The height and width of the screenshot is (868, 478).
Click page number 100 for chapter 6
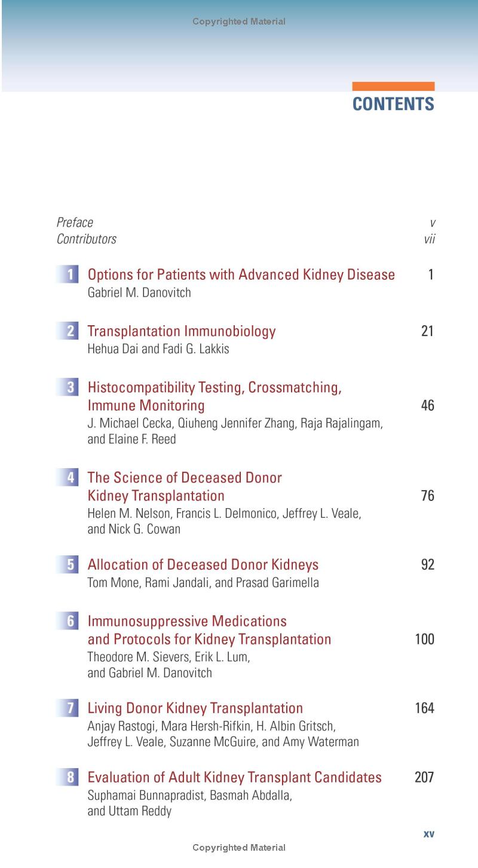[x=424, y=640]
